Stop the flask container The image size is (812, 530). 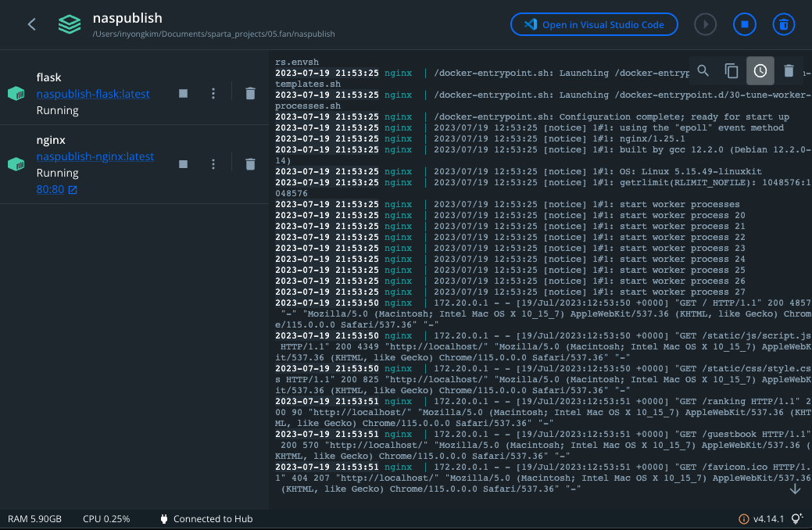pyautogui.click(x=184, y=93)
